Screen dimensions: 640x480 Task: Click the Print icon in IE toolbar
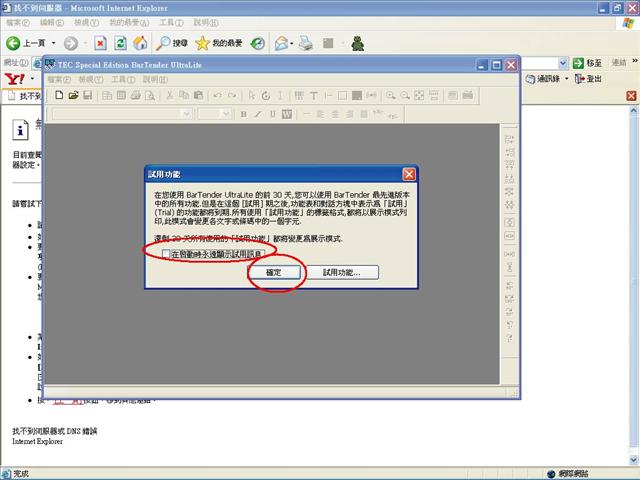pyautogui.click(x=305, y=43)
